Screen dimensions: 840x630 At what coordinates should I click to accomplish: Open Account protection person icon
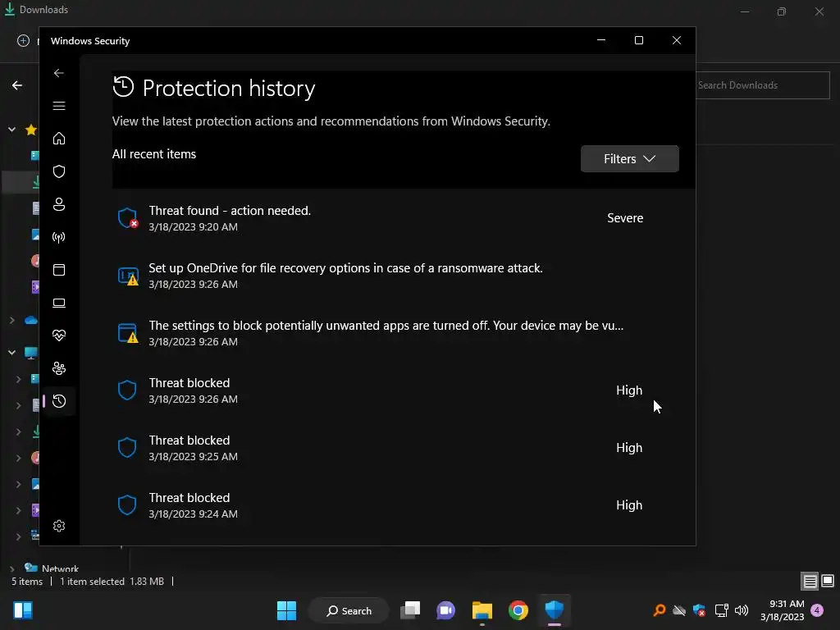59,204
